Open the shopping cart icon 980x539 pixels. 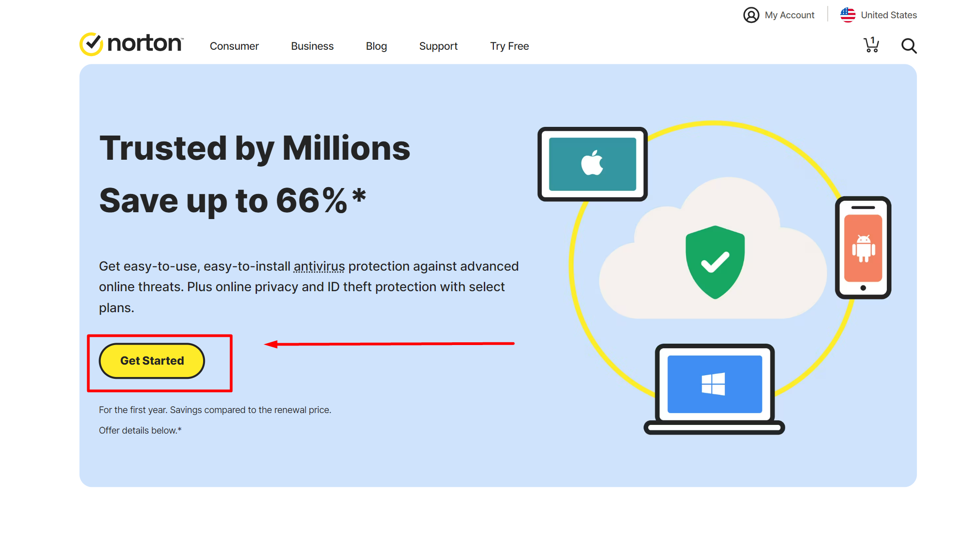[871, 45]
